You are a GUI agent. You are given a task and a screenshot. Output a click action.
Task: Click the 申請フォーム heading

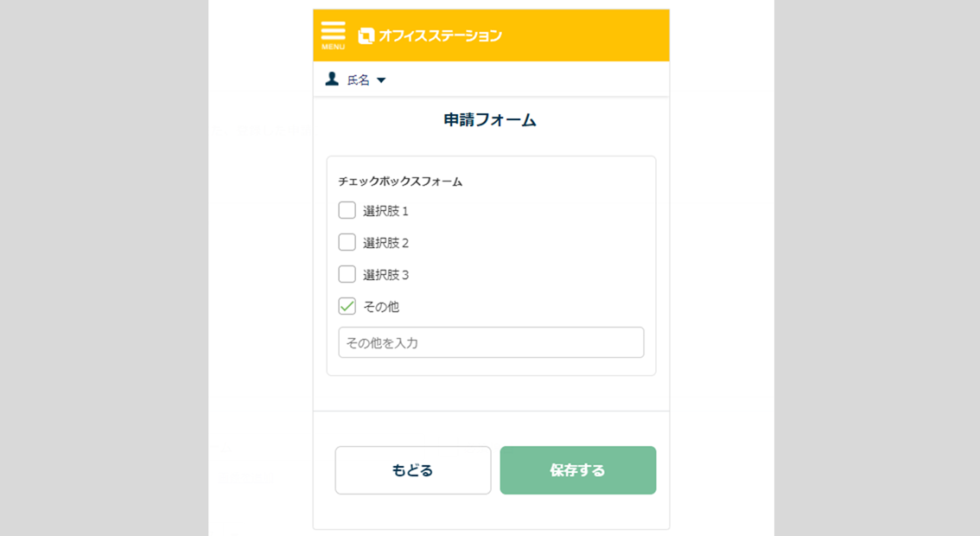click(490, 120)
